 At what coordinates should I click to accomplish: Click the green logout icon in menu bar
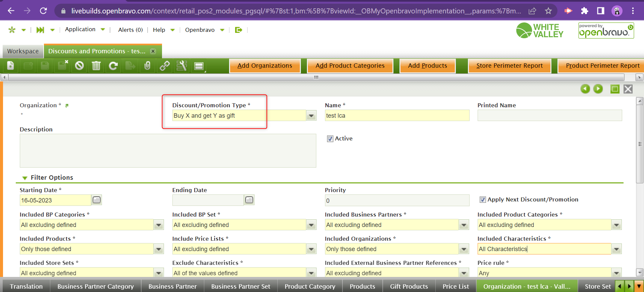[x=238, y=30]
